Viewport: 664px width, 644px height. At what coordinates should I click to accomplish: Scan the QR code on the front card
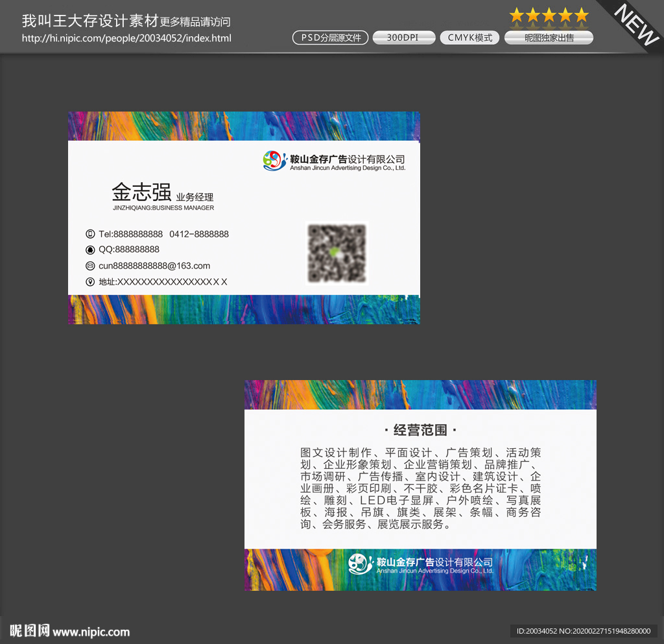pos(337,254)
